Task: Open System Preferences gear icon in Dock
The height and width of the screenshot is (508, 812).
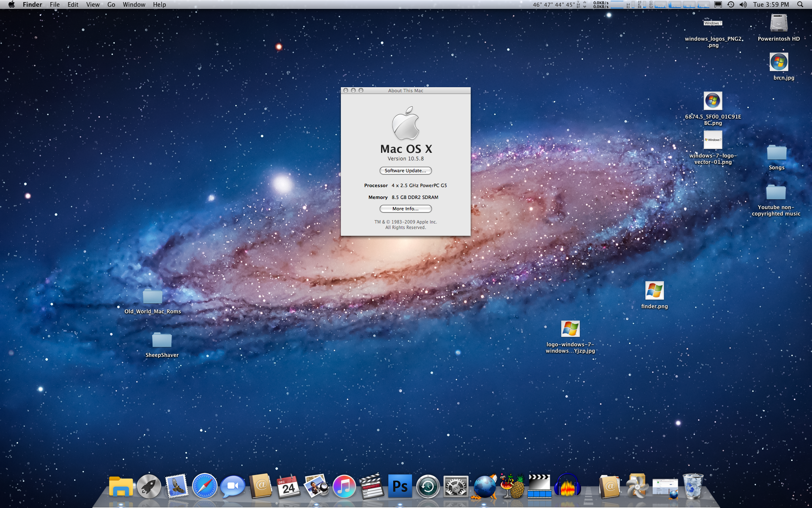Action: tap(456, 486)
